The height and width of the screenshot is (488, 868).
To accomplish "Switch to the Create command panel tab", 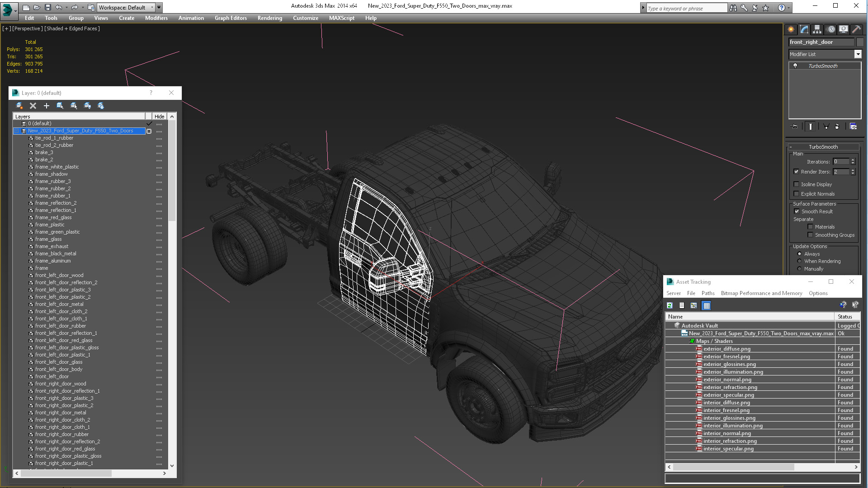I will point(791,29).
